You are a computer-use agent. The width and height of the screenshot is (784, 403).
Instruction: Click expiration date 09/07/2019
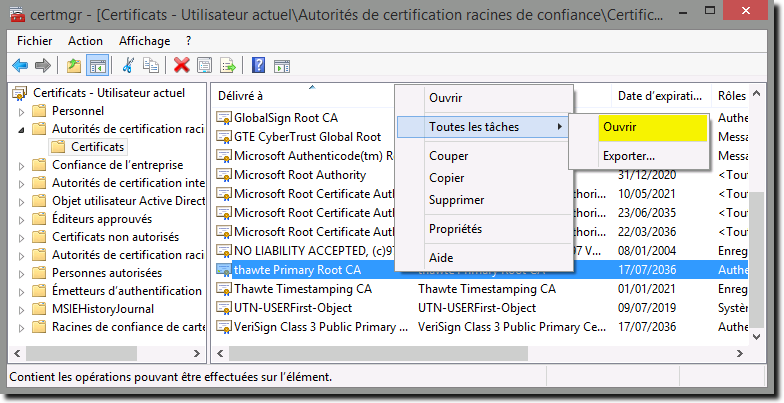tap(646, 308)
